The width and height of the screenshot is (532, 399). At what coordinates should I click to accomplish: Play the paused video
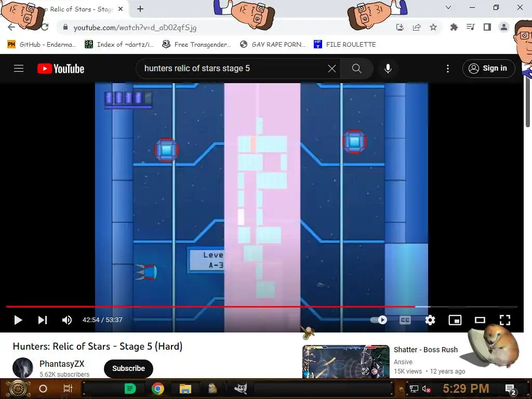tap(18, 320)
